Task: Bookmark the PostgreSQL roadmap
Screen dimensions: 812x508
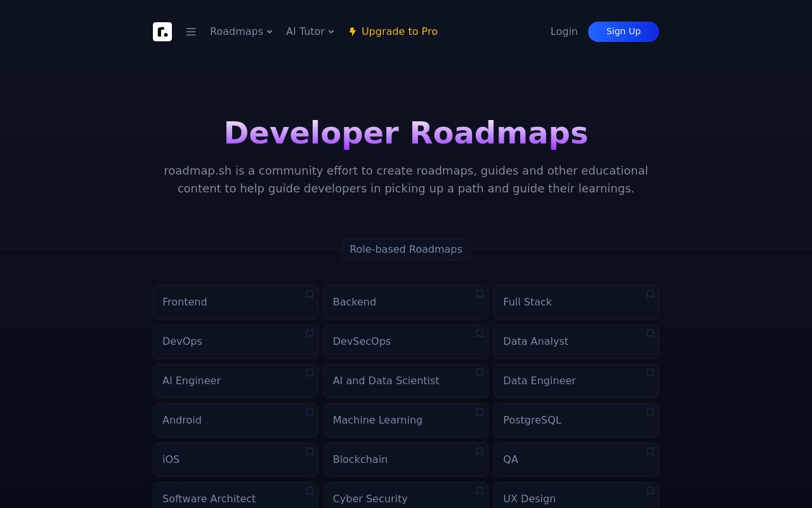Action: 650,412
